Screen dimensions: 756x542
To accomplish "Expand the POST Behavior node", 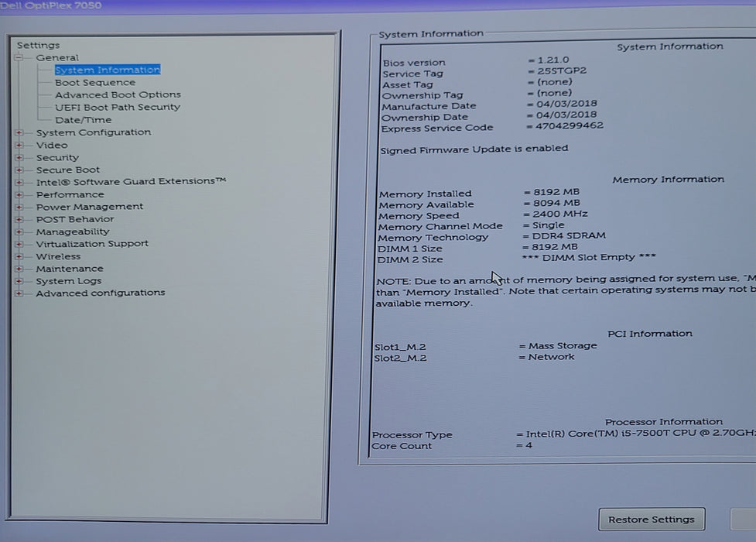I will click(x=19, y=220).
